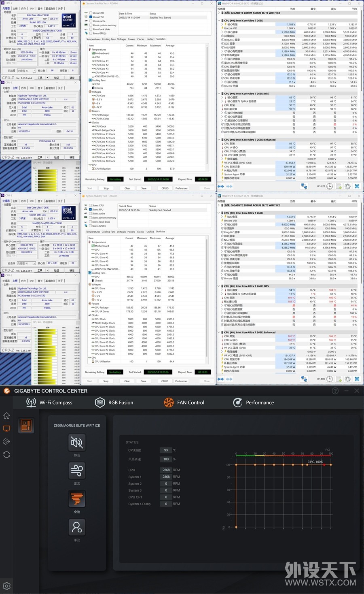Image resolution: width=364 pixels, height=594 pixels.
Task: Open Gigabyte Control Center settings gear
Action: [6, 586]
